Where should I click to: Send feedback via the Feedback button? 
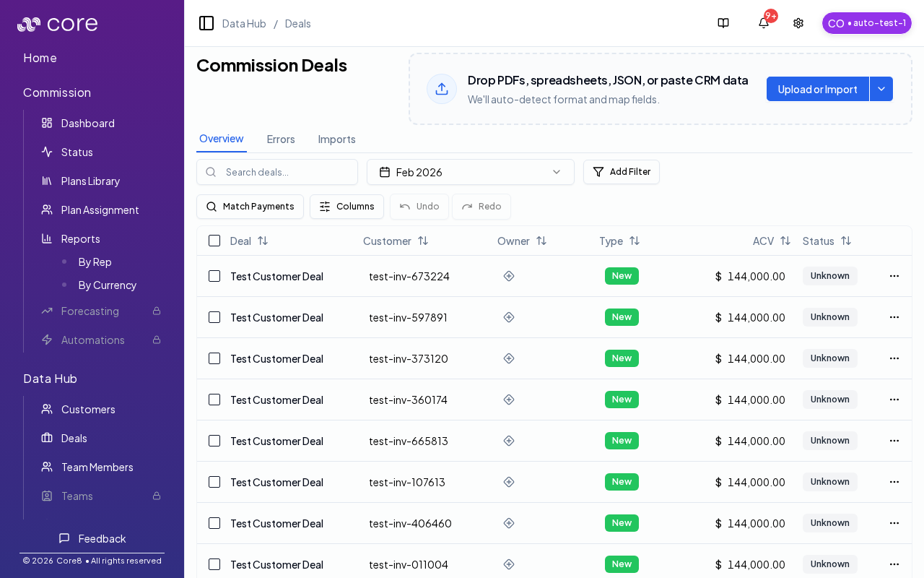coord(93,538)
